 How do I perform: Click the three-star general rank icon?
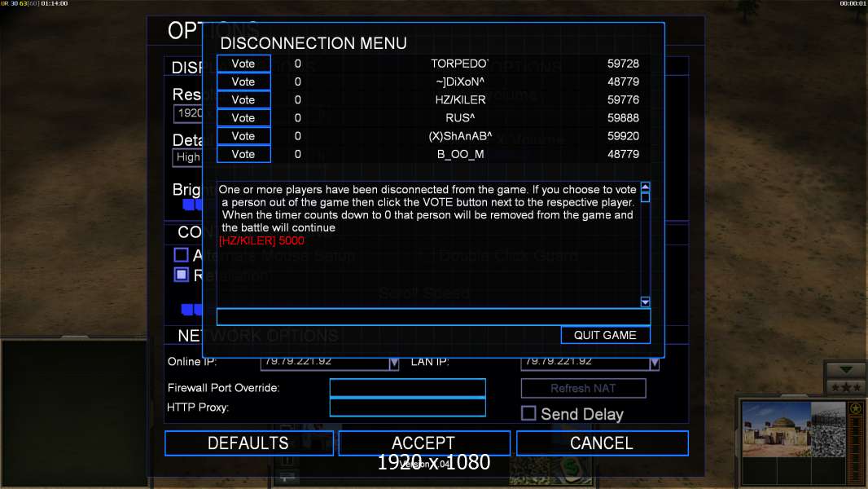[x=845, y=387]
